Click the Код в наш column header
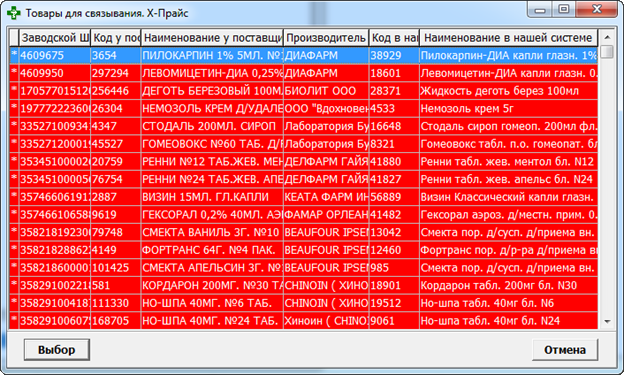The width and height of the screenshot is (624, 375). point(394,38)
